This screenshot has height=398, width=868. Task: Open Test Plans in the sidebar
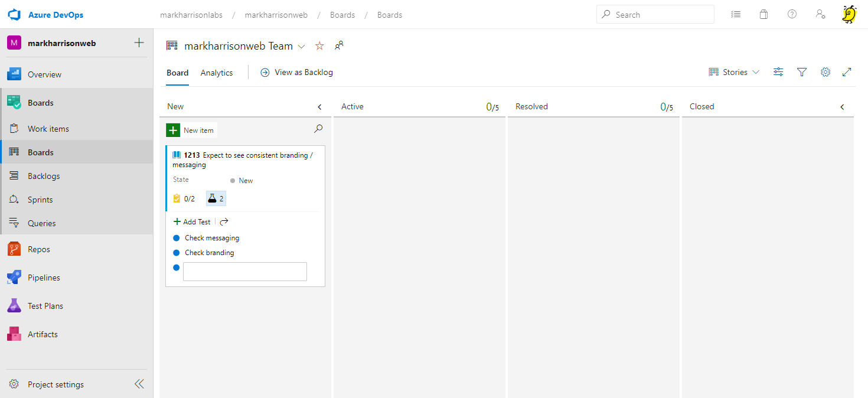(45, 306)
